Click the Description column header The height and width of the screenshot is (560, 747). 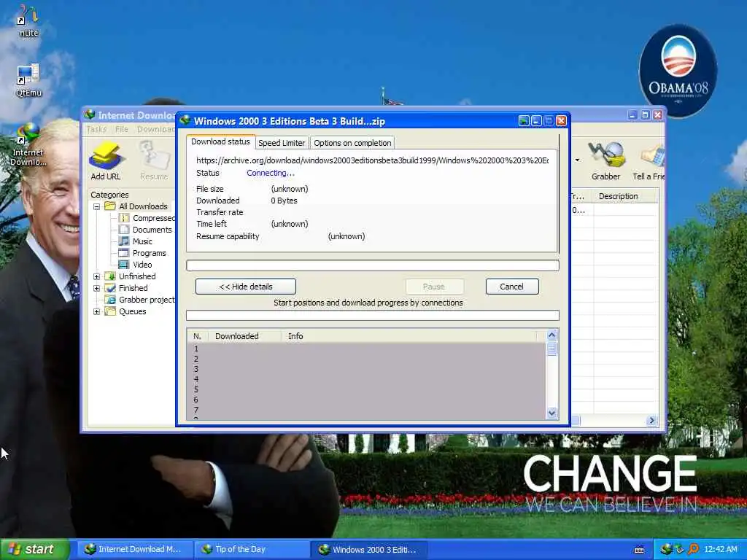tap(625, 196)
